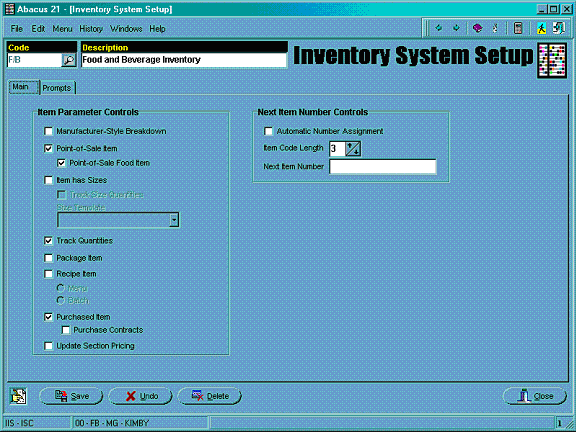The width and height of the screenshot is (576, 432).
Task: Open the File menu
Action: [17, 29]
